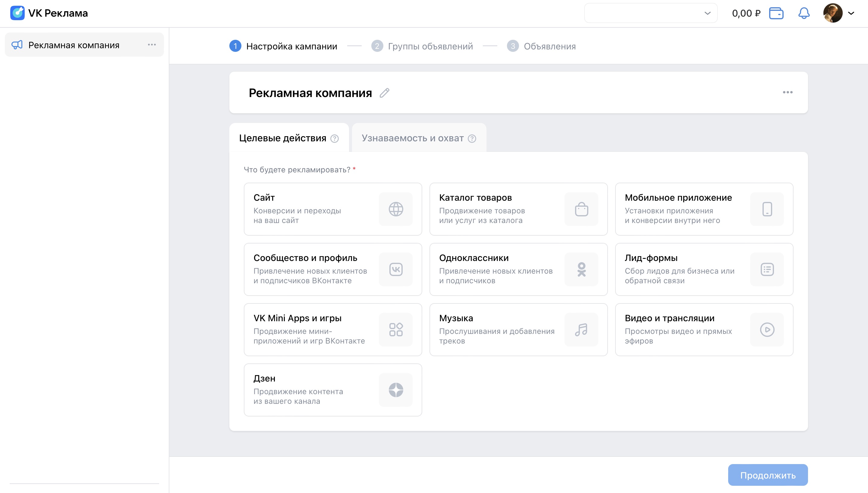Open notifications bell icon
The width and height of the screenshot is (868, 493).
(x=804, y=13)
